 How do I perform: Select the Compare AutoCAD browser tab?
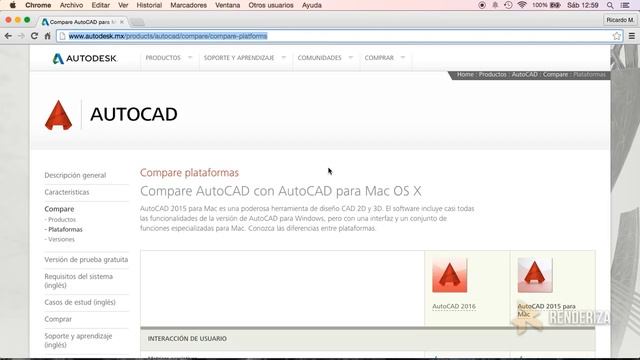pos(82,22)
